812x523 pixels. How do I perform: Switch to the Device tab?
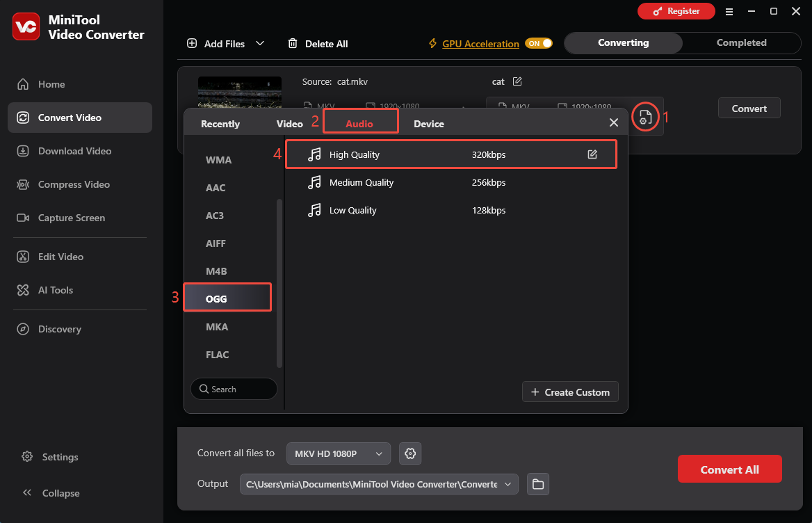tap(429, 124)
